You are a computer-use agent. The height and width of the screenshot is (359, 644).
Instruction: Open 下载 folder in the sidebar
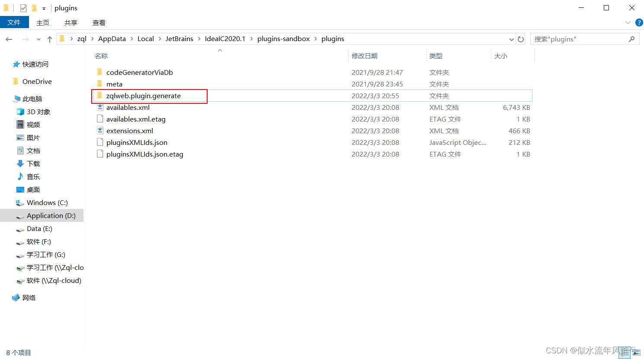pyautogui.click(x=33, y=163)
